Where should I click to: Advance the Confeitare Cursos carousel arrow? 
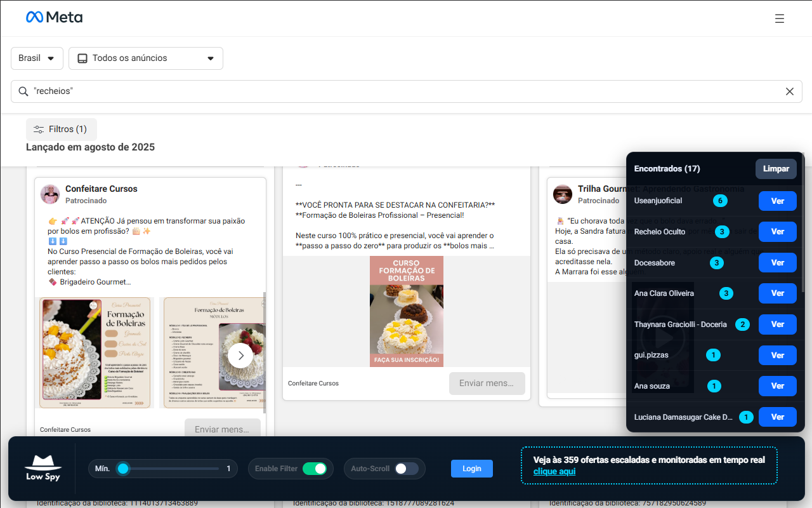coord(240,356)
